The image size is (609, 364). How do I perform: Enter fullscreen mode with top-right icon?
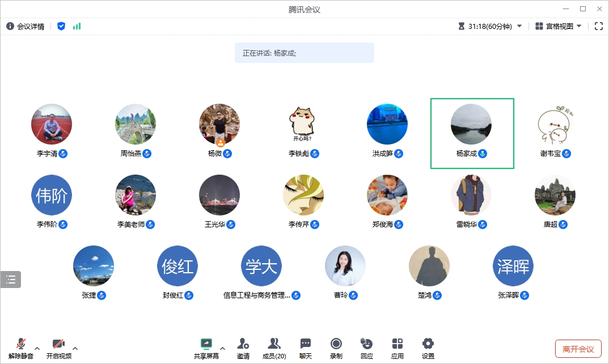[598, 26]
